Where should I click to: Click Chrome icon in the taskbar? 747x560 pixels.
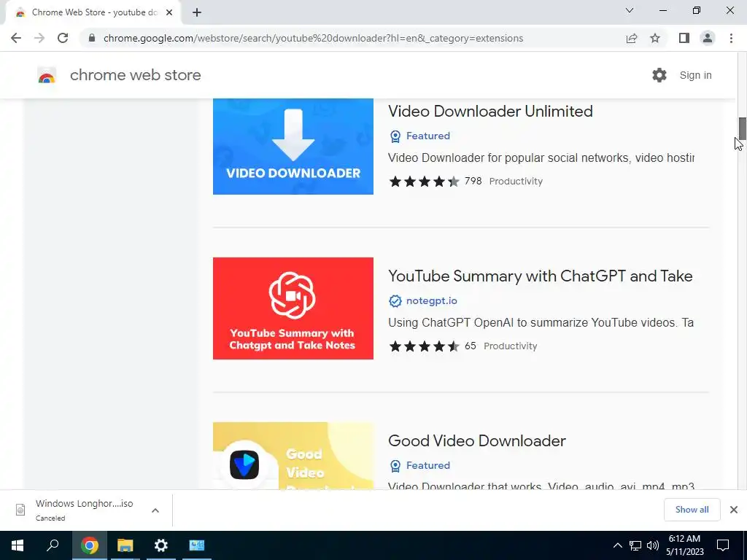coord(89,545)
